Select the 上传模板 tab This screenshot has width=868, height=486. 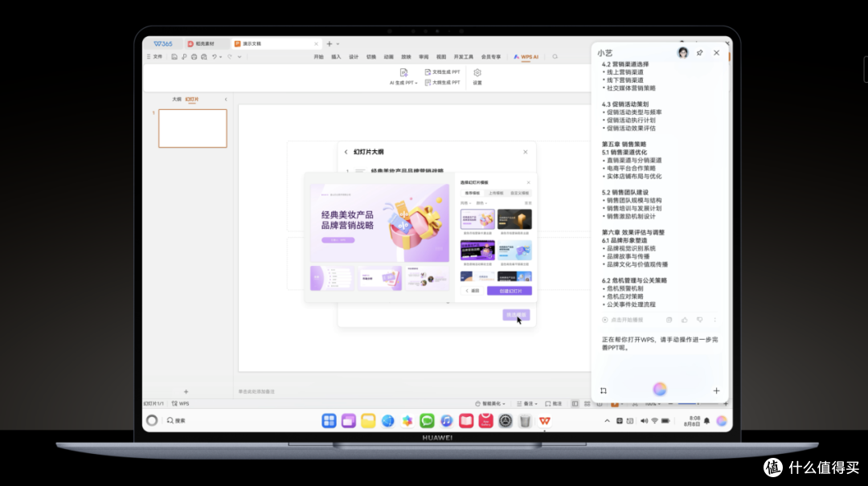coord(496,193)
